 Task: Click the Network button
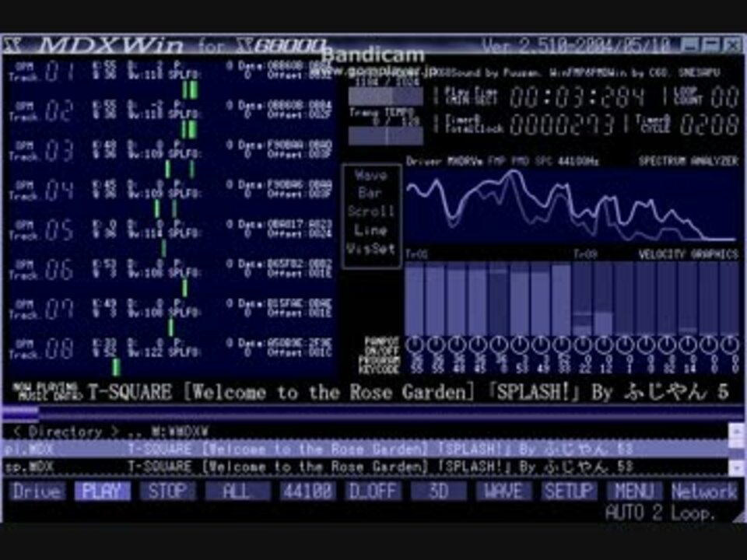click(704, 491)
